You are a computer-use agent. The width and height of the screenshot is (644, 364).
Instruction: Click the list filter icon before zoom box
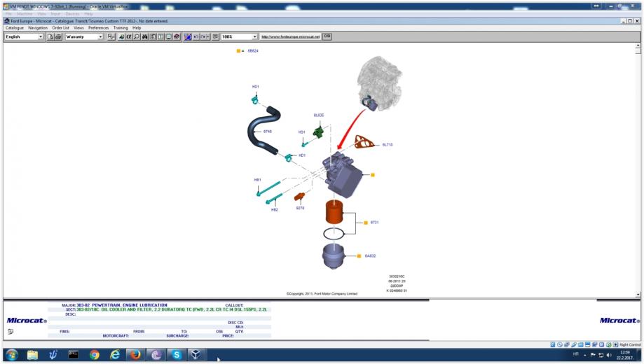pos(215,37)
